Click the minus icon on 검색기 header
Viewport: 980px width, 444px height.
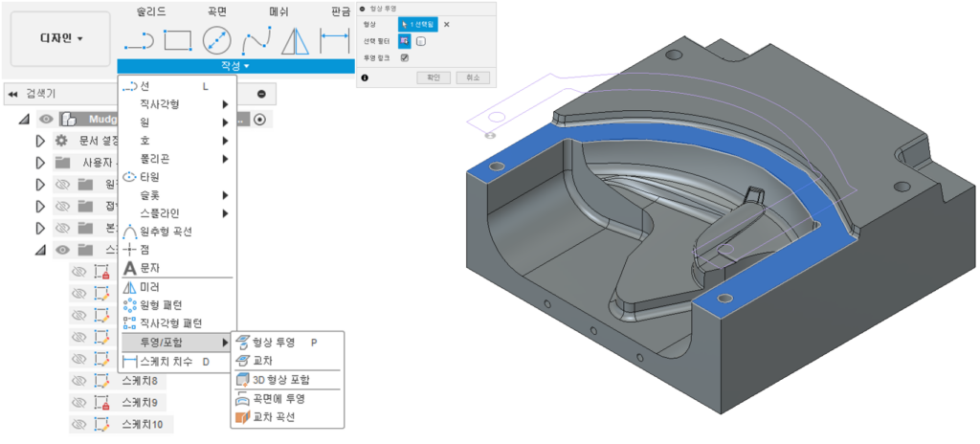[x=262, y=94]
